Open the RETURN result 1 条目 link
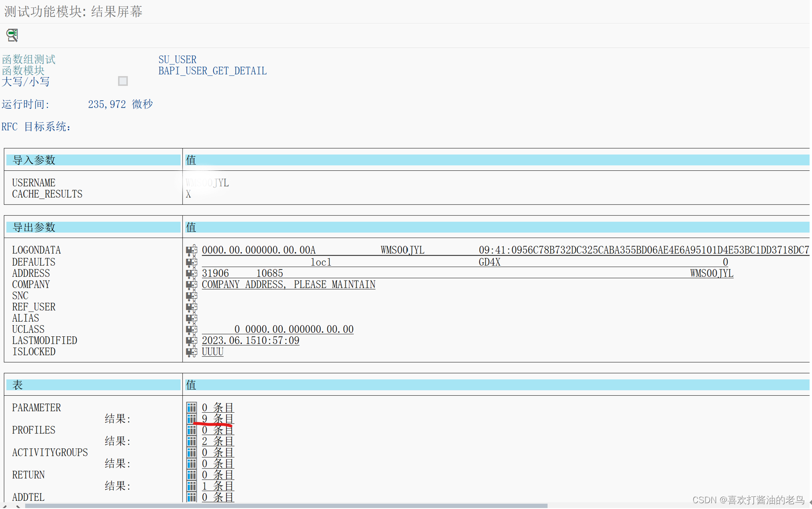Screen dimensions: 812x509 (218, 486)
